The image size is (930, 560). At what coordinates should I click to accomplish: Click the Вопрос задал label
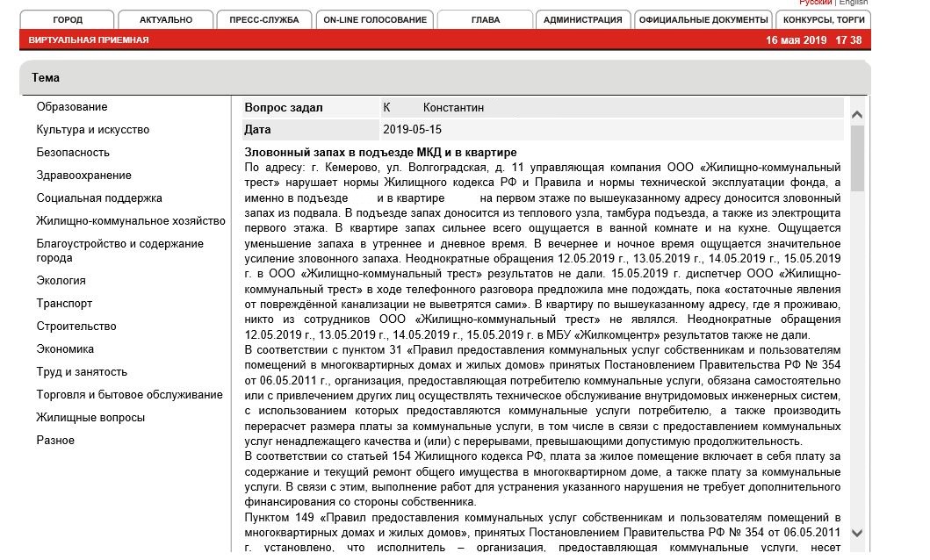coord(284,107)
